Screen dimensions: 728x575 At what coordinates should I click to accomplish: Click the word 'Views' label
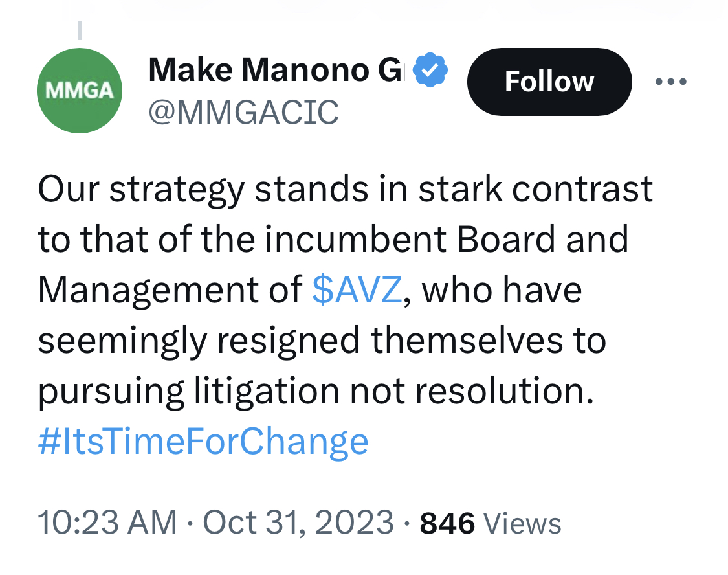pos(522,523)
